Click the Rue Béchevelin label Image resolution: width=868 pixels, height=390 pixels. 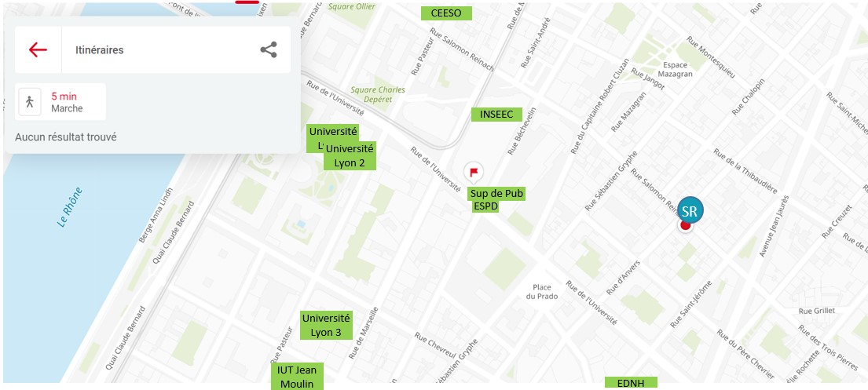tap(522, 131)
